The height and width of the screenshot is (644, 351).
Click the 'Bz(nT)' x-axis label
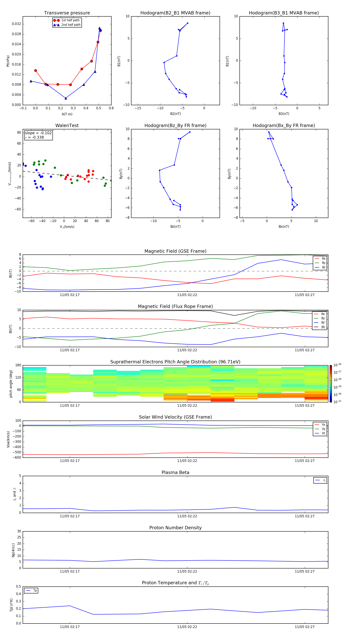[175, 227]
